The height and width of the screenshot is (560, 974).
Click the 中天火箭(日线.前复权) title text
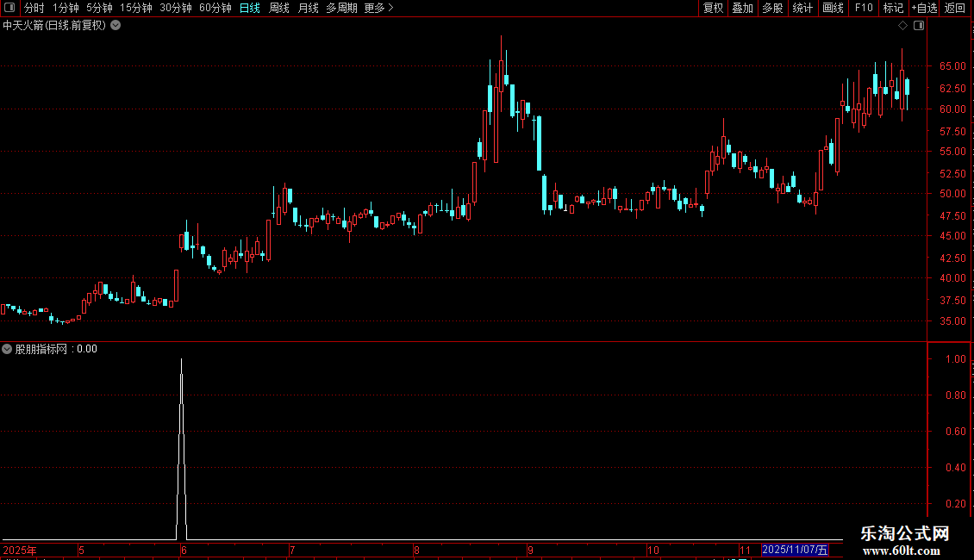[x=54, y=26]
